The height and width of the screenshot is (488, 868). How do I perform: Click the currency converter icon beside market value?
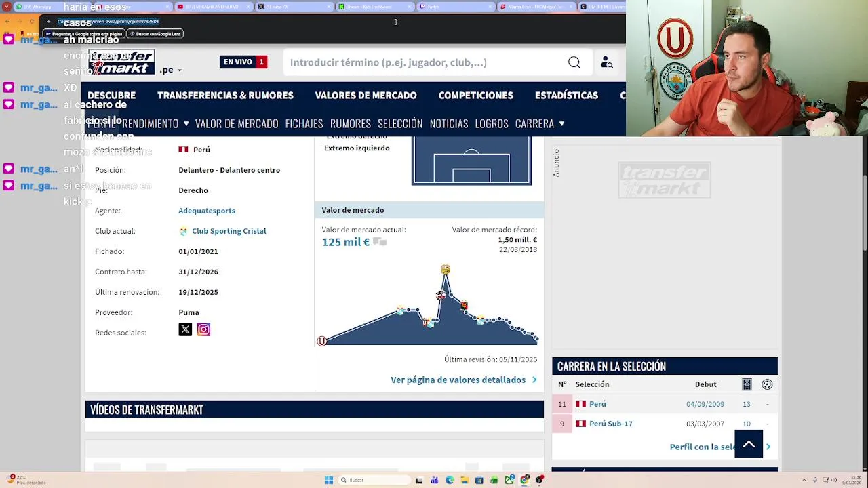click(x=380, y=242)
